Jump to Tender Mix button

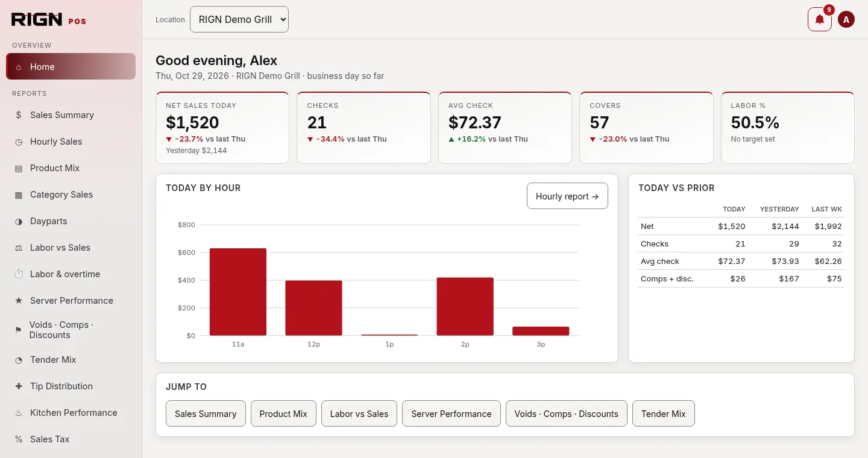(x=664, y=413)
